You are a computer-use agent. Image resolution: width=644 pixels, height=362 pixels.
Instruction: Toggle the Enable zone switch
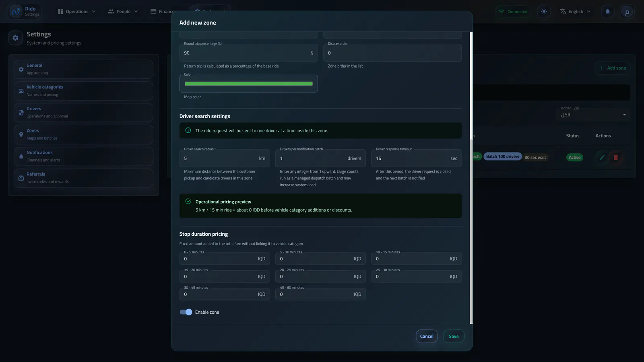(186, 312)
